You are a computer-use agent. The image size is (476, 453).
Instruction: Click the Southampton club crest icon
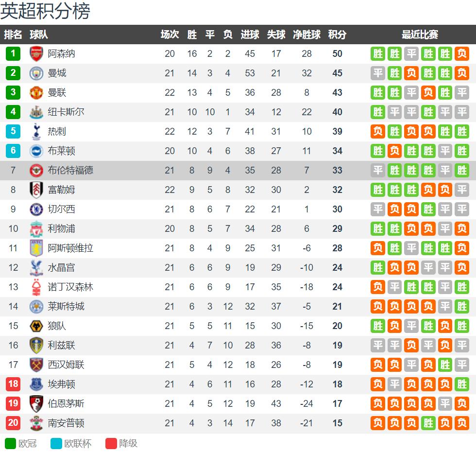click(36, 423)
